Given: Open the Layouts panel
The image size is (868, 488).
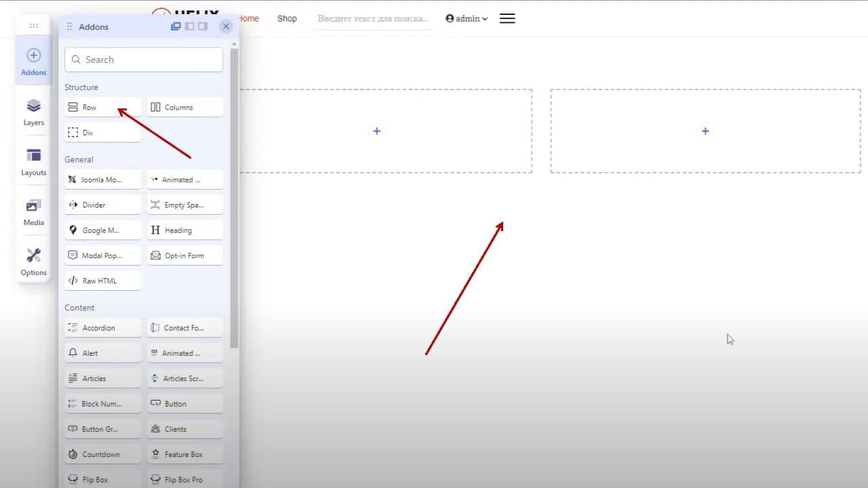Looking at the screenshot, I should pos(33,163).
